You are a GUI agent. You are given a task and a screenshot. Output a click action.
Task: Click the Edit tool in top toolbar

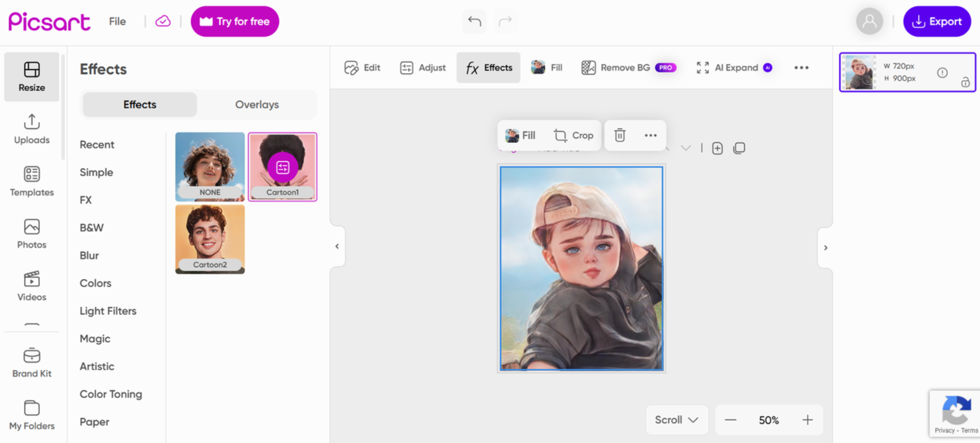362,67
